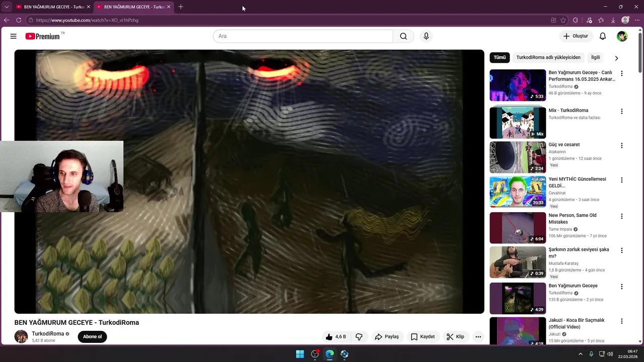Viewport: 644px width, 362px height.
Task: Open the YouTube guide hamburger menu
Action: 14,36
